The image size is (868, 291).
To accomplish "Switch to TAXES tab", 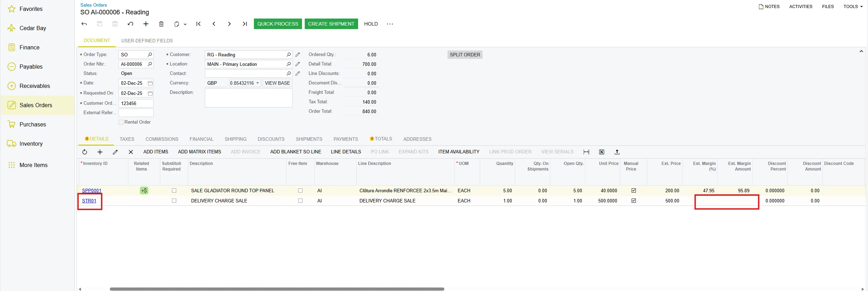I will point(127,139).
